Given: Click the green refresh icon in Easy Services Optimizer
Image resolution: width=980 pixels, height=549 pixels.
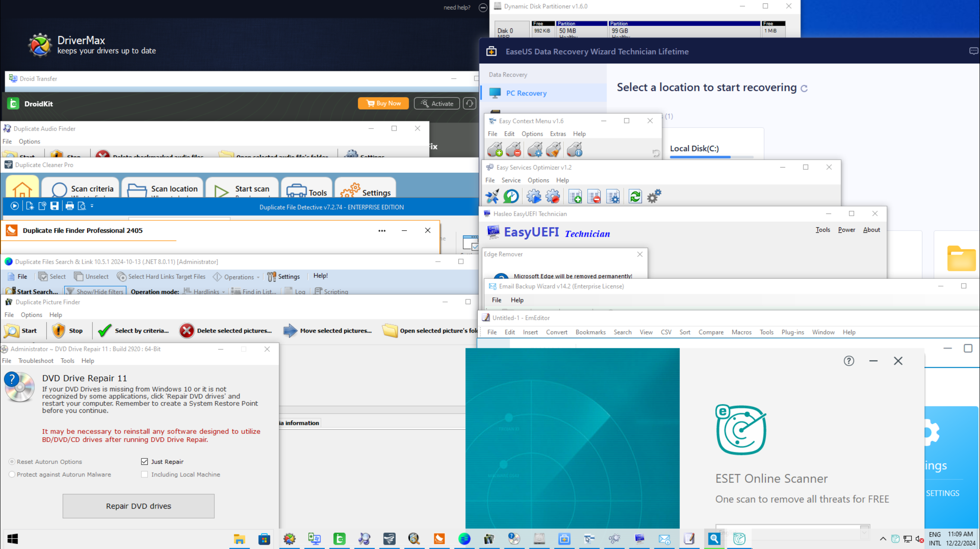Looking at the screenshot, I should tap(635, 196).
